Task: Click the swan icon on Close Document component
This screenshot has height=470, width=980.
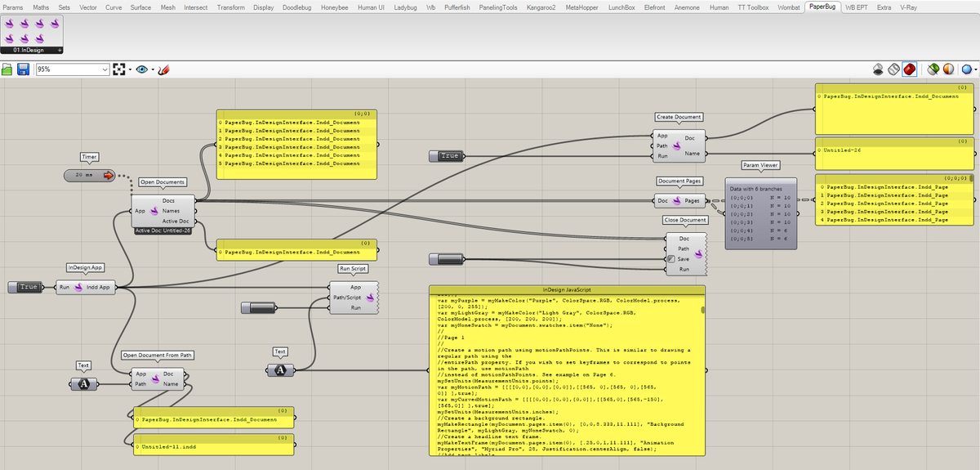Action: click(x=697, y=253)
